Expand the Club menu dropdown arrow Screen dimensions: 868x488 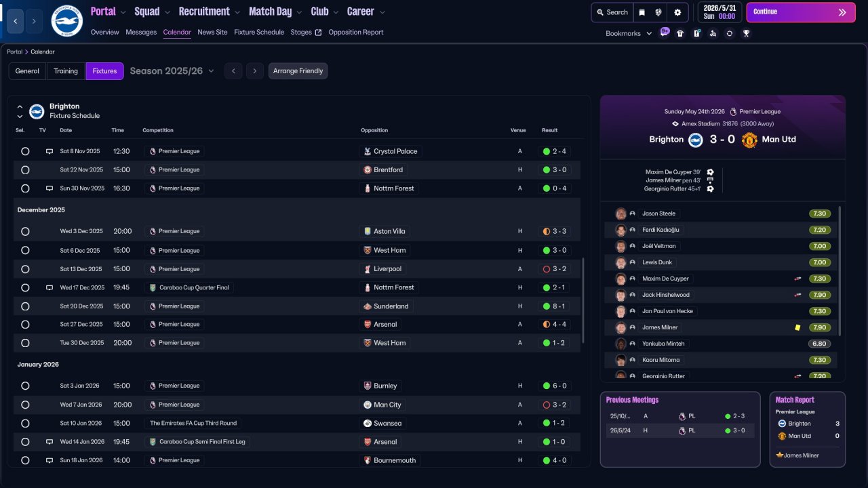click(x=336, y=12)
